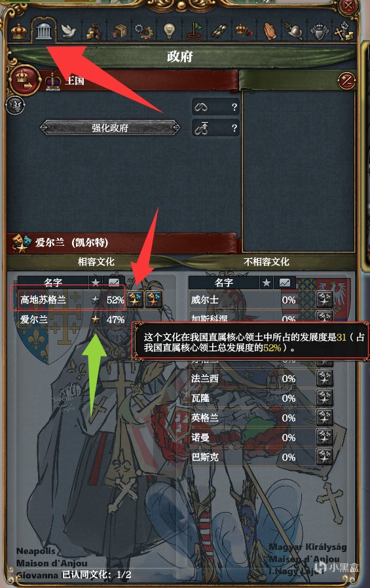This screenshot has width=370, height=588.
Task: Remove 高地苏格兰 accepted culture mask icon
Action: click(x=154, y=300)
